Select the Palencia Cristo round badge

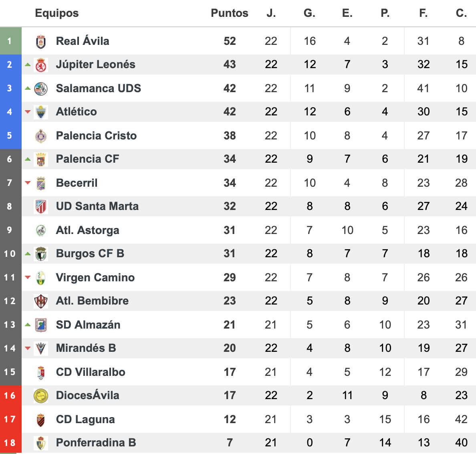41,136
